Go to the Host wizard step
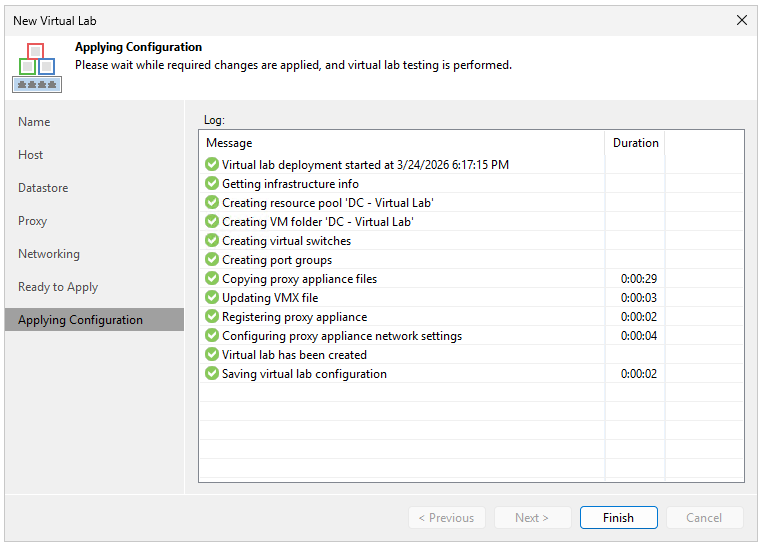761x547 pixels. (31, 155)
